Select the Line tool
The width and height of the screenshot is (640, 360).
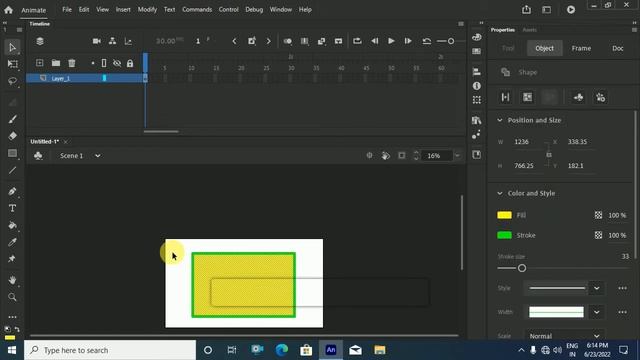12,170
